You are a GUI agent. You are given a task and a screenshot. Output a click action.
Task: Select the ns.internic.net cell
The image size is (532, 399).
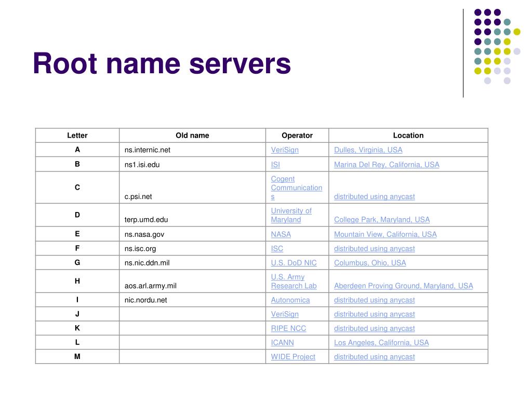point(192,150)
